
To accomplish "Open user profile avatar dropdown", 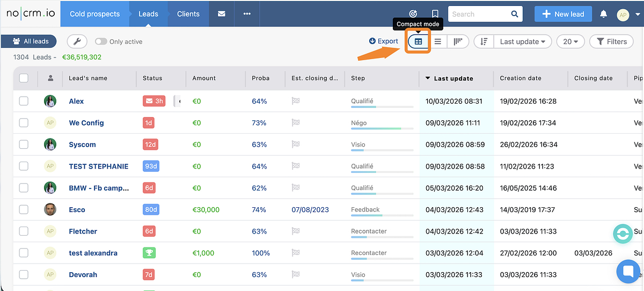I will [x=628, y=14].
